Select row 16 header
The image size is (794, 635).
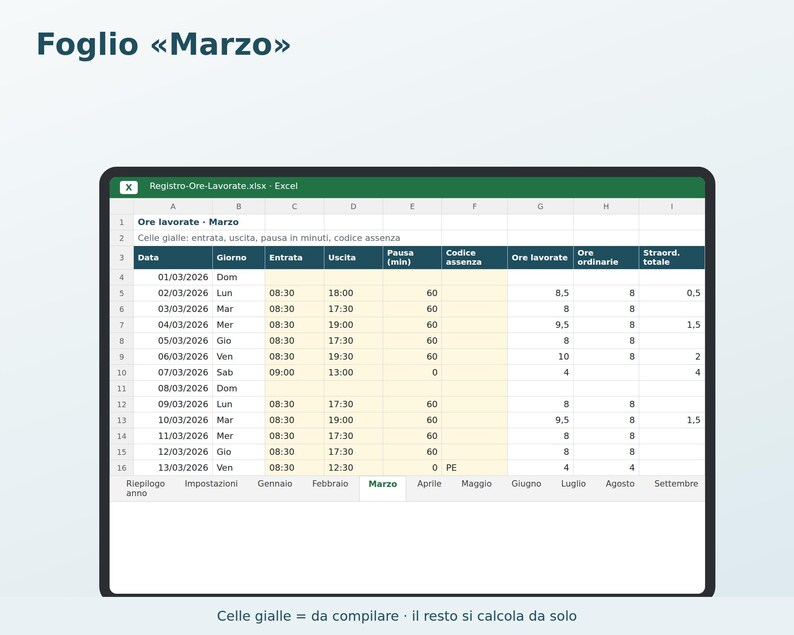[122, 468]
